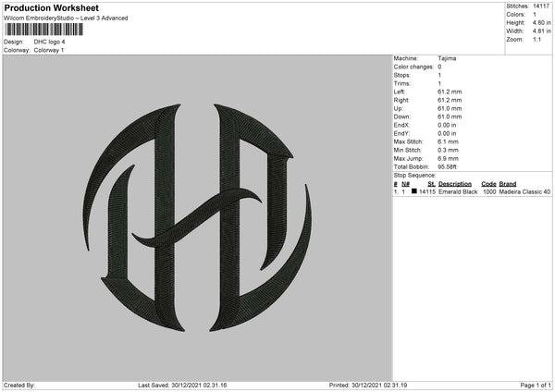This screenshot has width=555, height=392.
Task: Click the Brand column header
Action: tap(508, 184)
